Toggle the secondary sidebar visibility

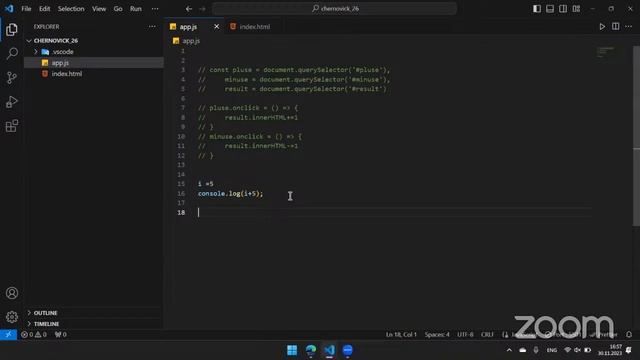click(563, 9)
